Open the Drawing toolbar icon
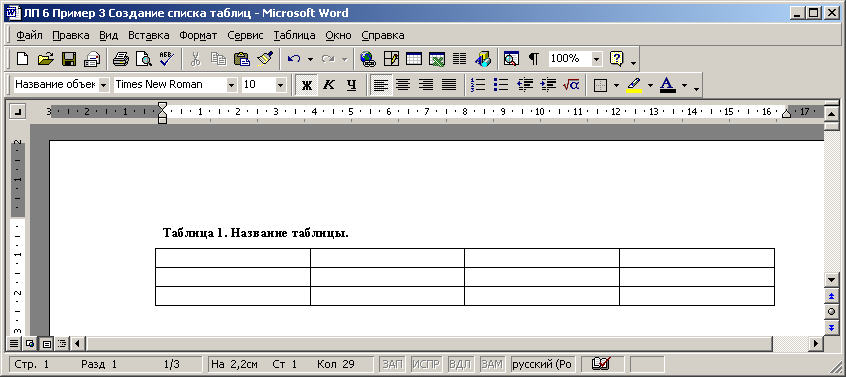Image resolution: width=846 pixels, height=377 pixels. (483, 58)
